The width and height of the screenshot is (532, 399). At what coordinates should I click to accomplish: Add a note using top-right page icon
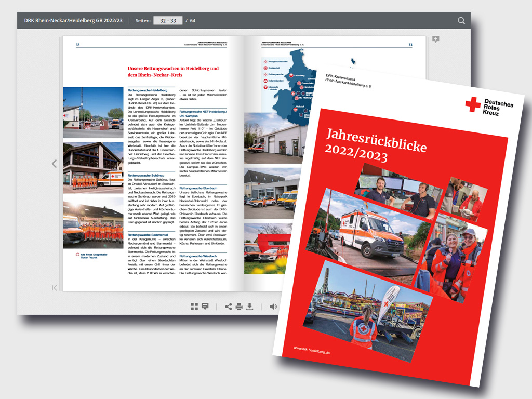click(x=435, y=39)
